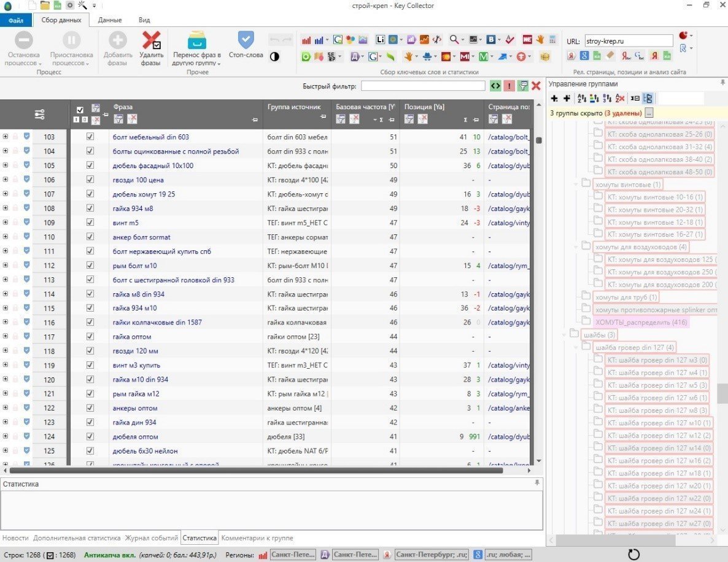
Task: Open the Журнал событий bottom tab
Action: point(151,538)
